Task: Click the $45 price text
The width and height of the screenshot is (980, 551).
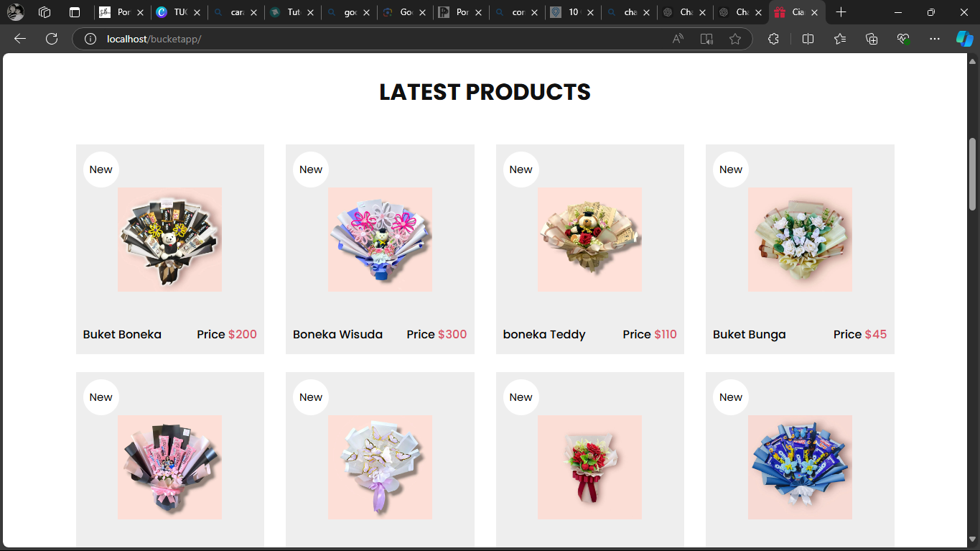Action: (x=876, y=335)
